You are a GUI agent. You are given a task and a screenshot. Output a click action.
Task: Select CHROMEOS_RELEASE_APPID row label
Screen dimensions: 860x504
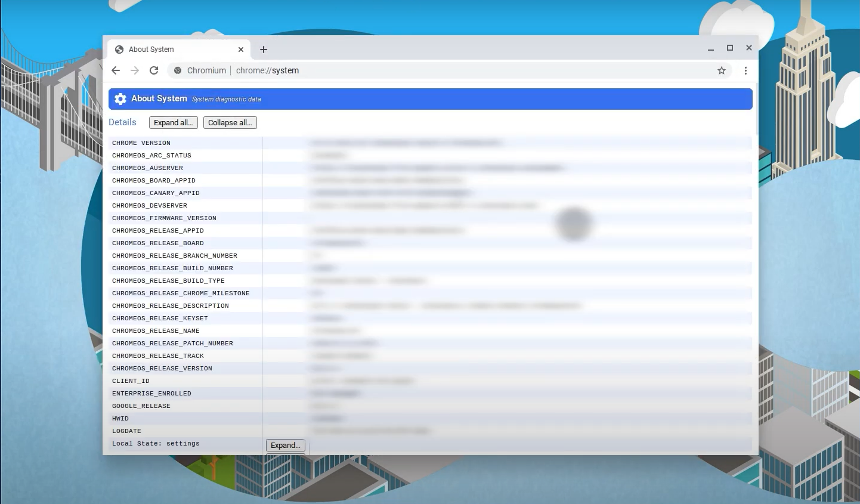pyautogui.click(x=158, y=231)
